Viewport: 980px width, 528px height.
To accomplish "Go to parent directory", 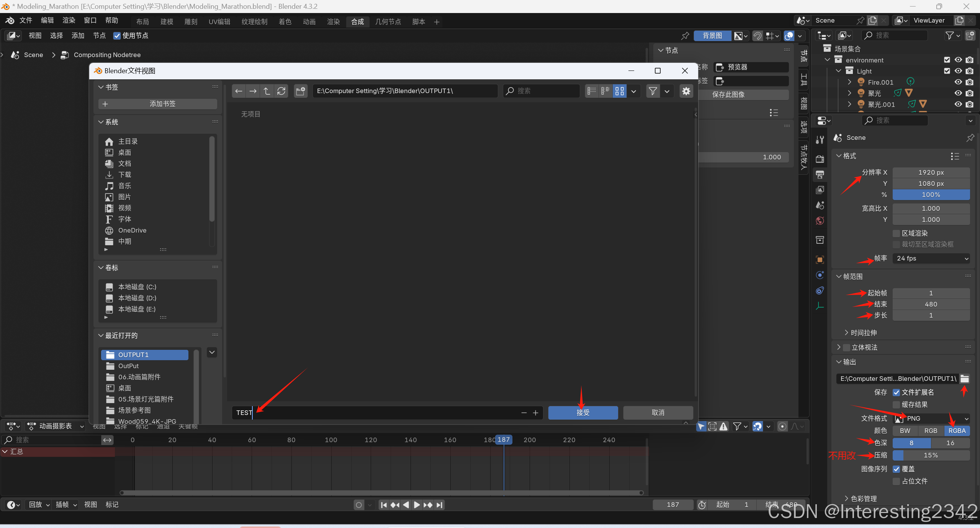I will coord(267,91).
